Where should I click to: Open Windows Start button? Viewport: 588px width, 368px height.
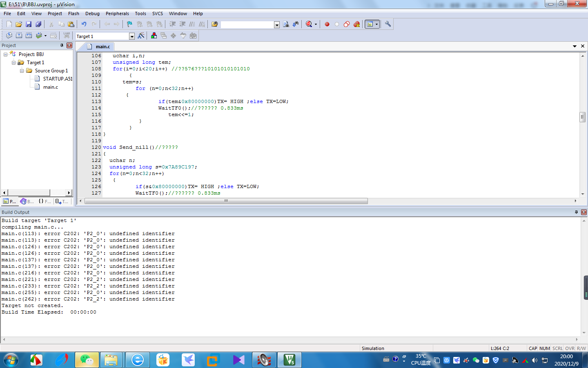11,360
